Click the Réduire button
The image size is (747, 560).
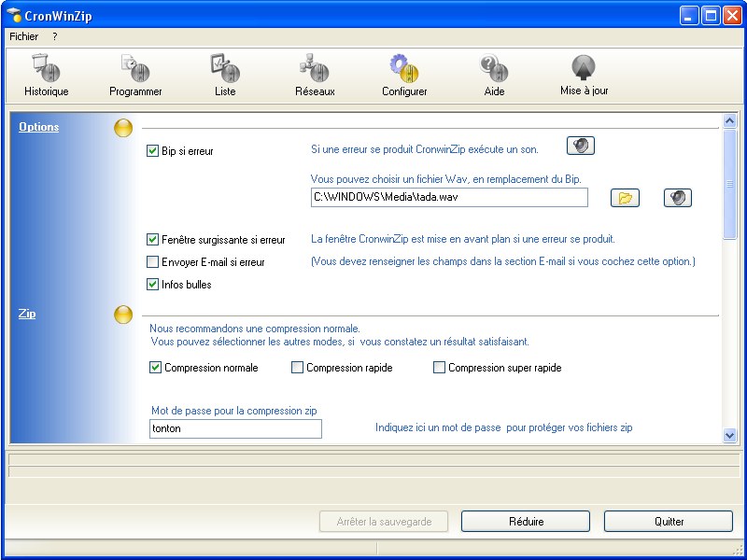526,522
